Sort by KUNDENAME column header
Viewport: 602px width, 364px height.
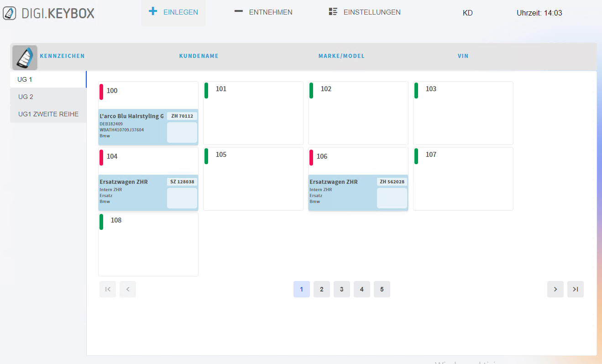[x=199, y=56]
